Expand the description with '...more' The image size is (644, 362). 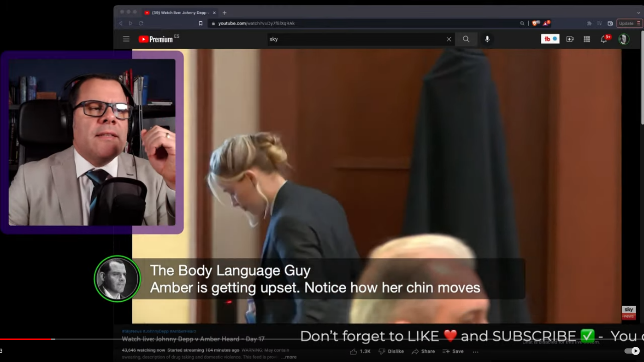(289, 357)
